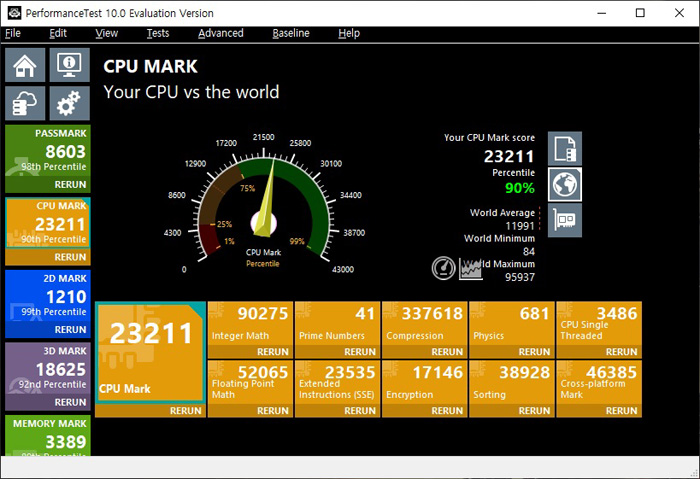Click the 'Your CPU Mark score' label

[489, 138]
